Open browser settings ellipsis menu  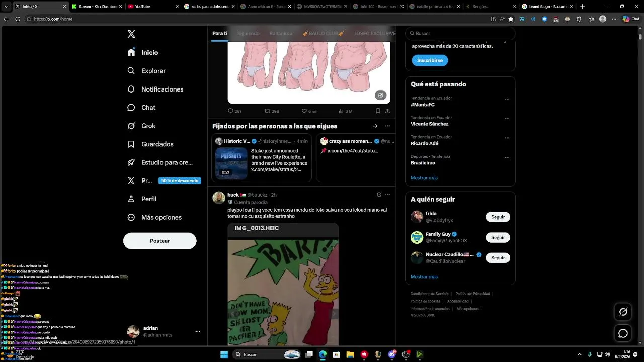(615, 19)
